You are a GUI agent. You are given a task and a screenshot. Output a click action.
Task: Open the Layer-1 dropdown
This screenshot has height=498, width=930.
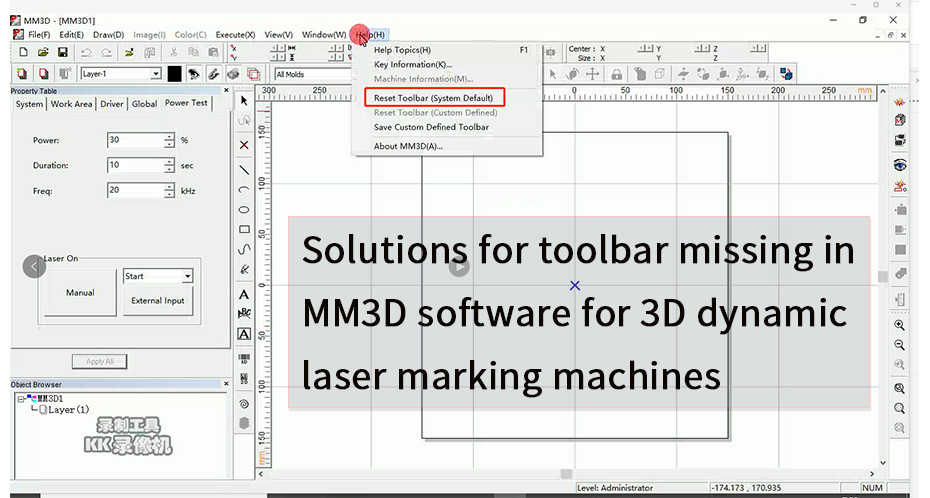coord(156,74)
